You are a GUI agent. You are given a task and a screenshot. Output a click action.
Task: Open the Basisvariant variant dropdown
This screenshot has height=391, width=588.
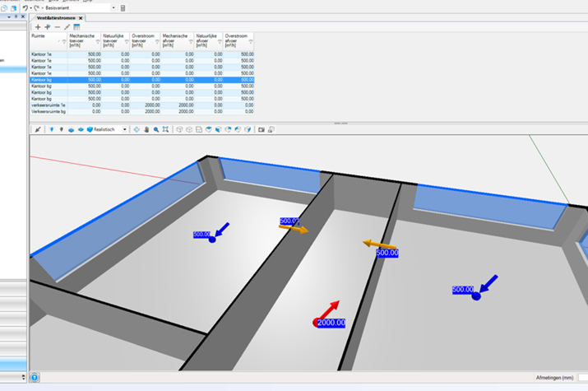[x=113, y=7]
